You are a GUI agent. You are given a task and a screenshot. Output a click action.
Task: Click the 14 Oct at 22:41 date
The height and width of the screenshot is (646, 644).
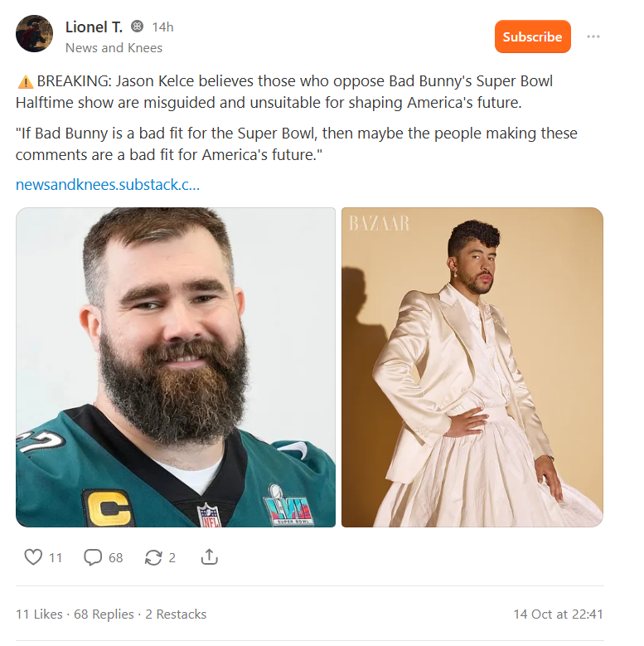[x=558, y=614]
